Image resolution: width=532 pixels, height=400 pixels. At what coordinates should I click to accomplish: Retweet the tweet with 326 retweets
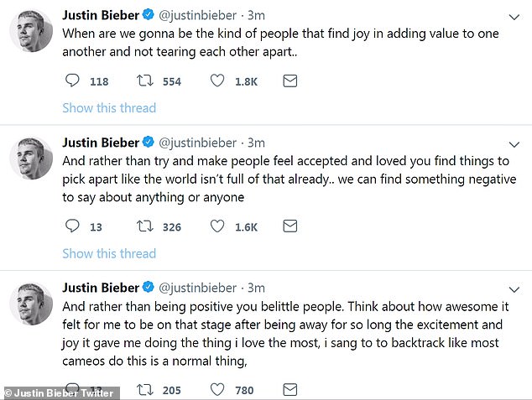tap(143, 226)
